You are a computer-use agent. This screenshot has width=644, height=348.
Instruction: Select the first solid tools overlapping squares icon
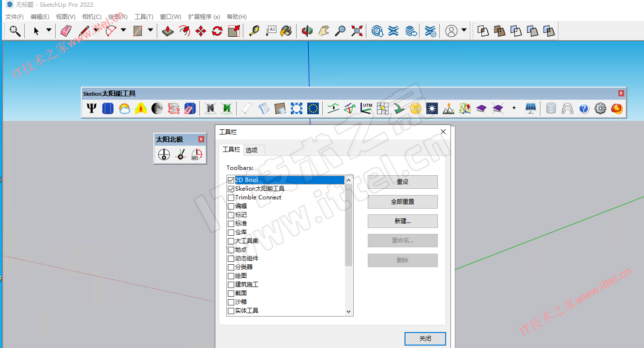[483, 31]
